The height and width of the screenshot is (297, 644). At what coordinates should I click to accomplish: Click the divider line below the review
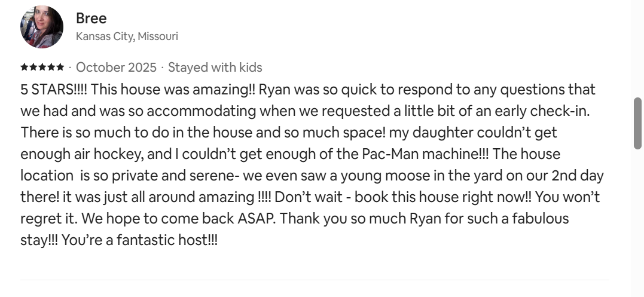(x=315, y=280)
